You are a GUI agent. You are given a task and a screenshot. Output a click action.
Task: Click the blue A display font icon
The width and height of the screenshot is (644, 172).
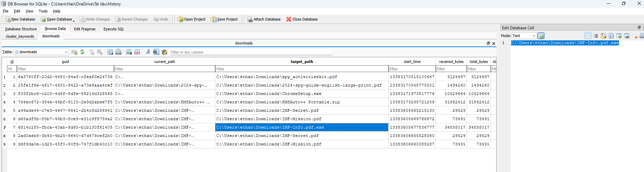[148, 52]
